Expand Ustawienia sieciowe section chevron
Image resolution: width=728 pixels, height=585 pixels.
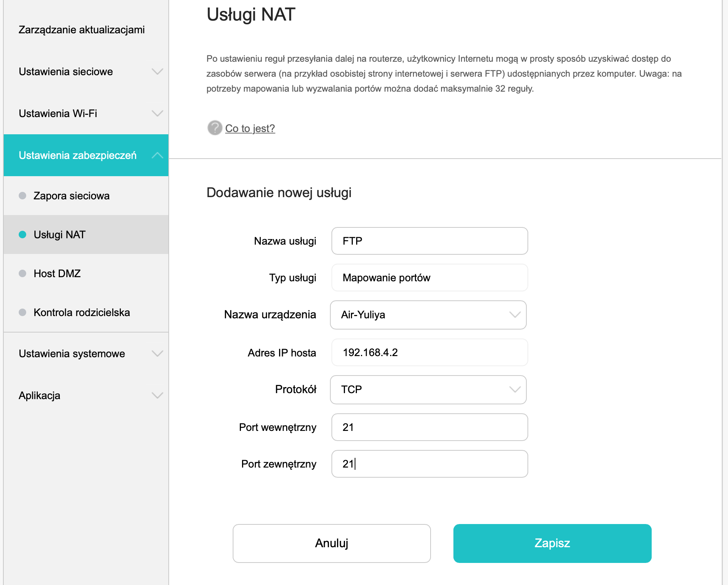click(157, 71)
